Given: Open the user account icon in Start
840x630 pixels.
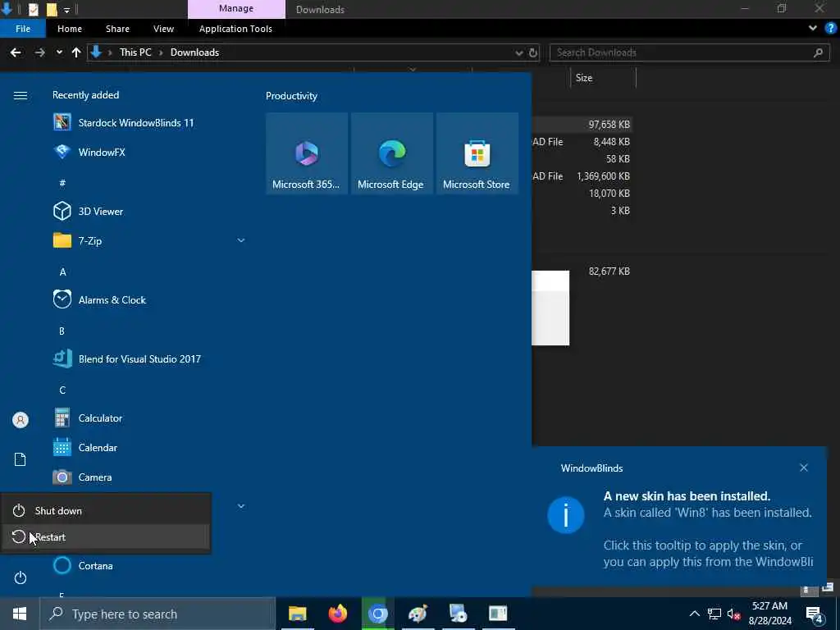Looking at the screenshot, I should click(x=20, y=420).
